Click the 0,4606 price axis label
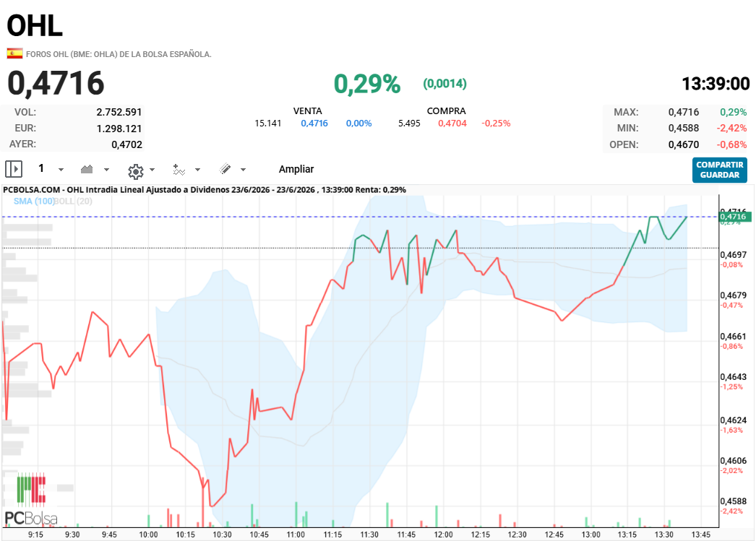This screenshot has width=756, height=541. click(733, 461)
